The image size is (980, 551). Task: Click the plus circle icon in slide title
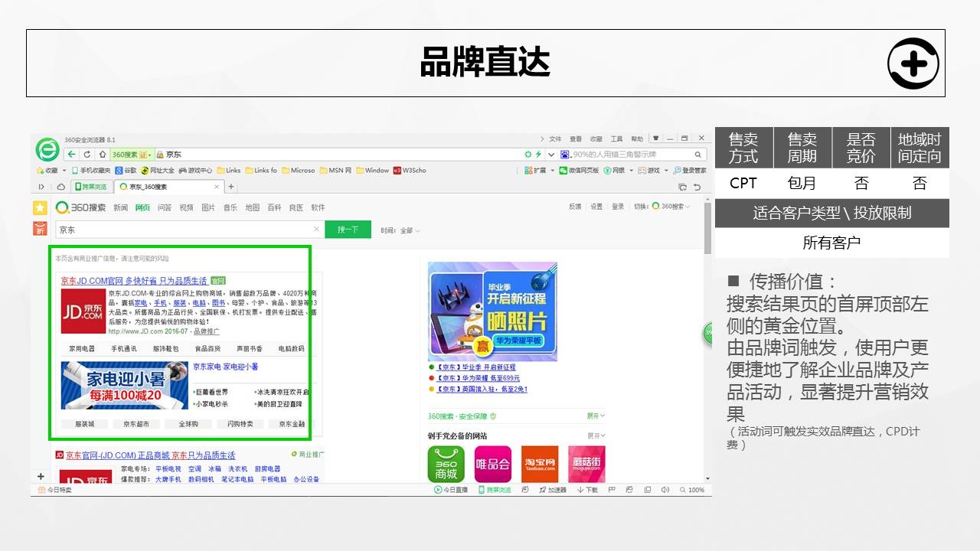(913, 64)
